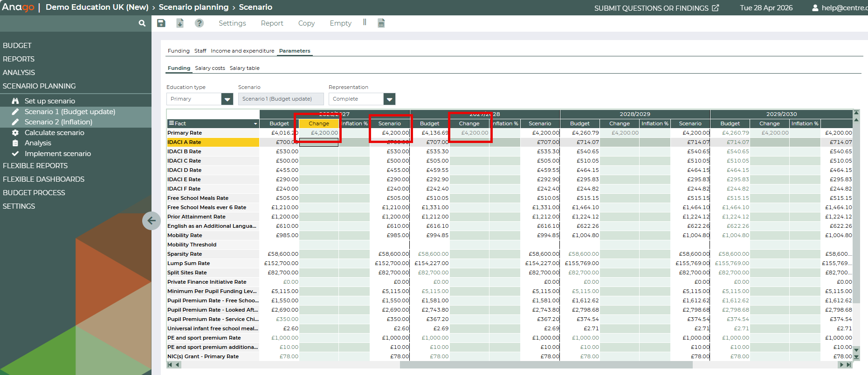Collapse sidebar with the left arrow button
Image resolution: width=868 pixels, height=375 pixels.
(x=151, y=220)
